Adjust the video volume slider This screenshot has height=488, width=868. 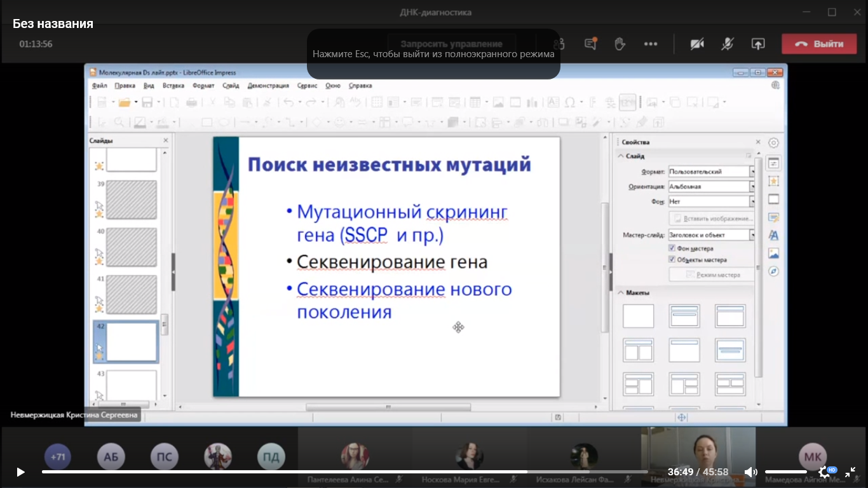click(x=787, y=472)
